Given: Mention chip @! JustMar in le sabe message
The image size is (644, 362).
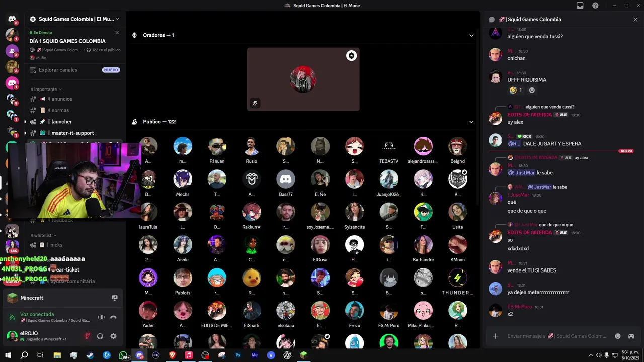Looking at the screenshot, I should coord(521,173).
